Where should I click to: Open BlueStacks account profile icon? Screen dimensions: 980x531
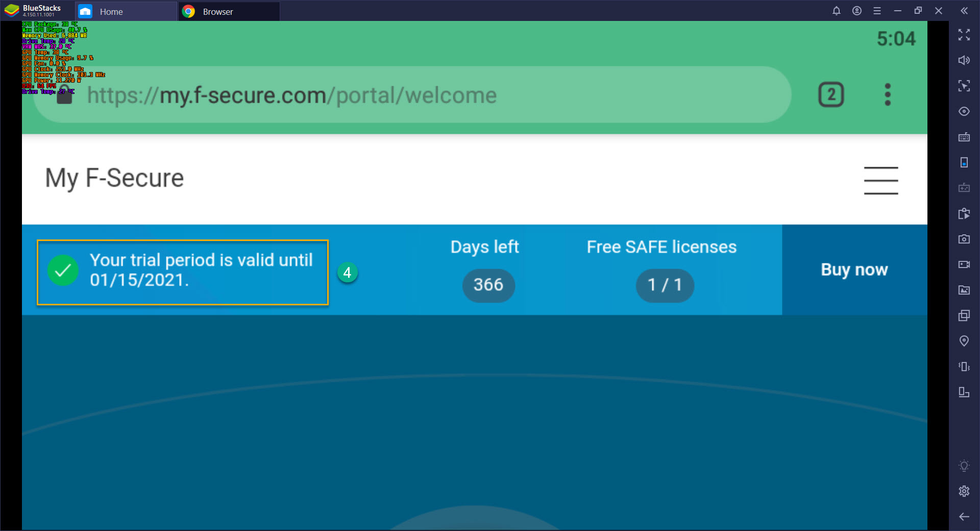(857, 11)
